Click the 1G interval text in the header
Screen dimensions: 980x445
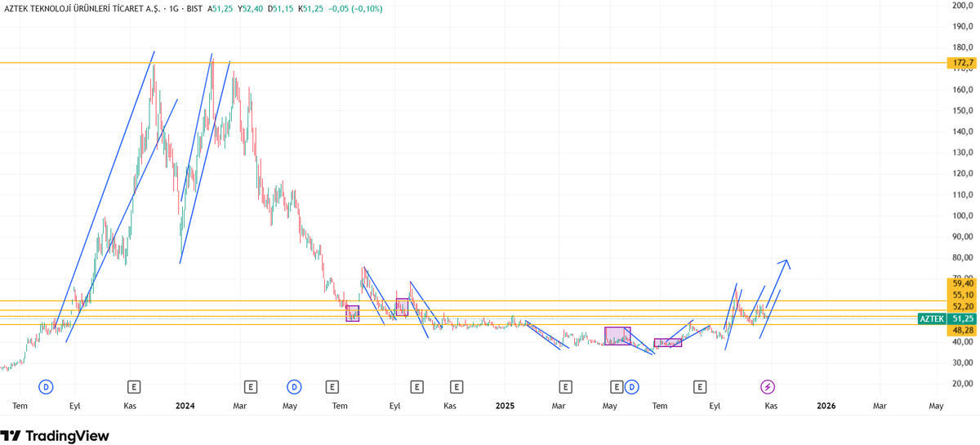coord(173,8)
